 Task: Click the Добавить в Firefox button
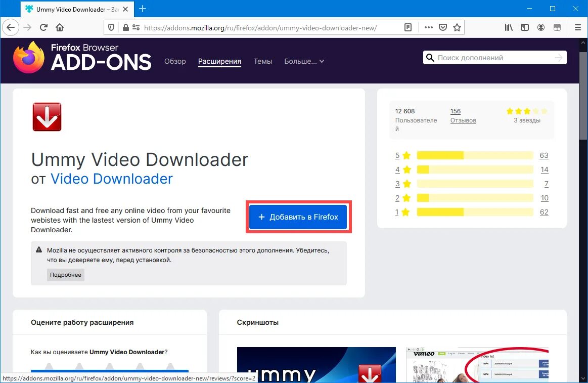298,217
